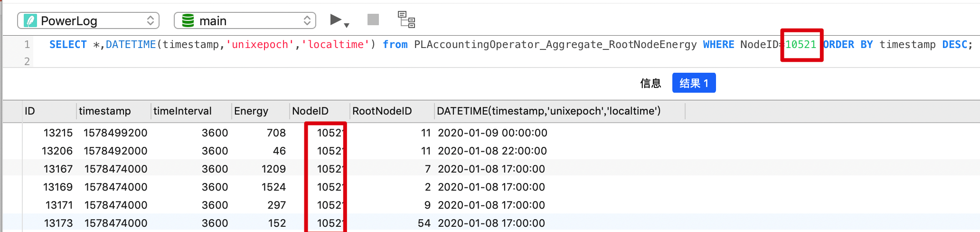Screen dimensions: 980x232
Task: Switch to the 结果 1 tab
Action: pyautogui.click(x=694, y=83)
